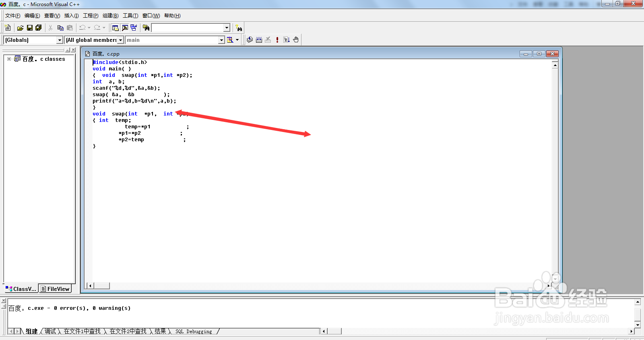Screen dimensions: 644x340
Task: Click the output pane scroll up arrow
Action: tap(638, 302)
